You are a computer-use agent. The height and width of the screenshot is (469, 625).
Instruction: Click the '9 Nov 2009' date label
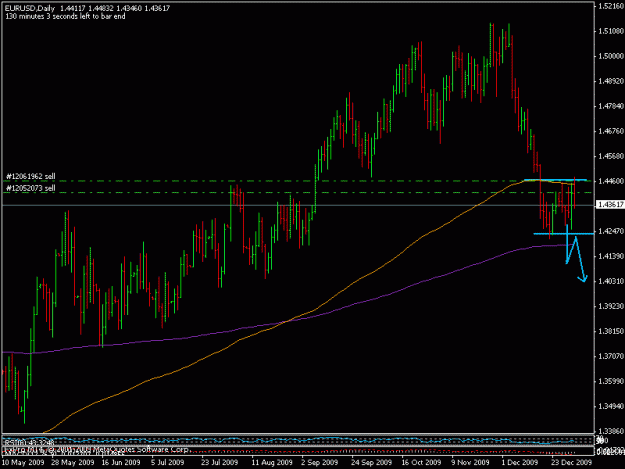(x=470, y=463)
